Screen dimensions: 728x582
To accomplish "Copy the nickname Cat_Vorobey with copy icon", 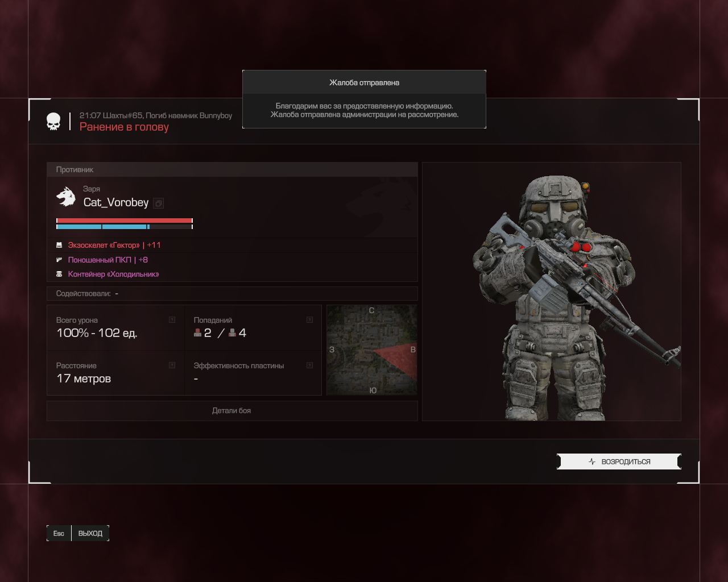I will click(159, 203).
